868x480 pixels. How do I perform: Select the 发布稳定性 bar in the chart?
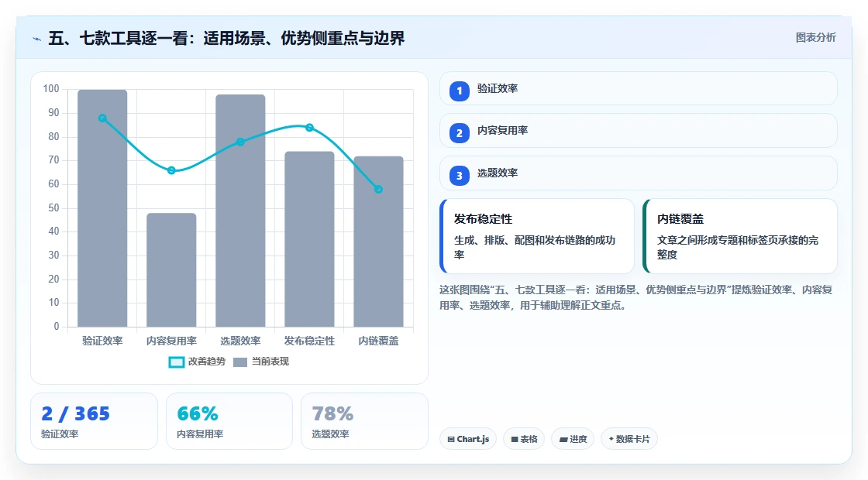click(309, 239)
